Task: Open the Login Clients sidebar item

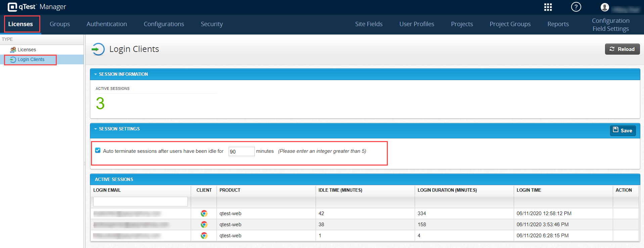Action: click(31, 60)
